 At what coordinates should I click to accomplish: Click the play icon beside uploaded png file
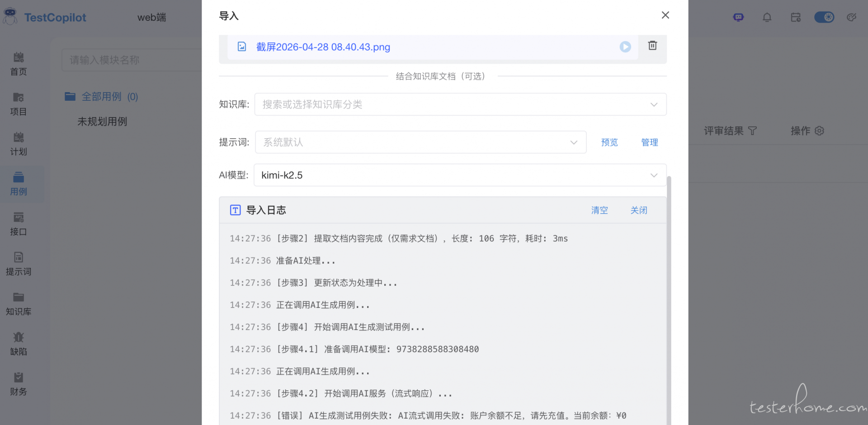(x=625, y=47)
